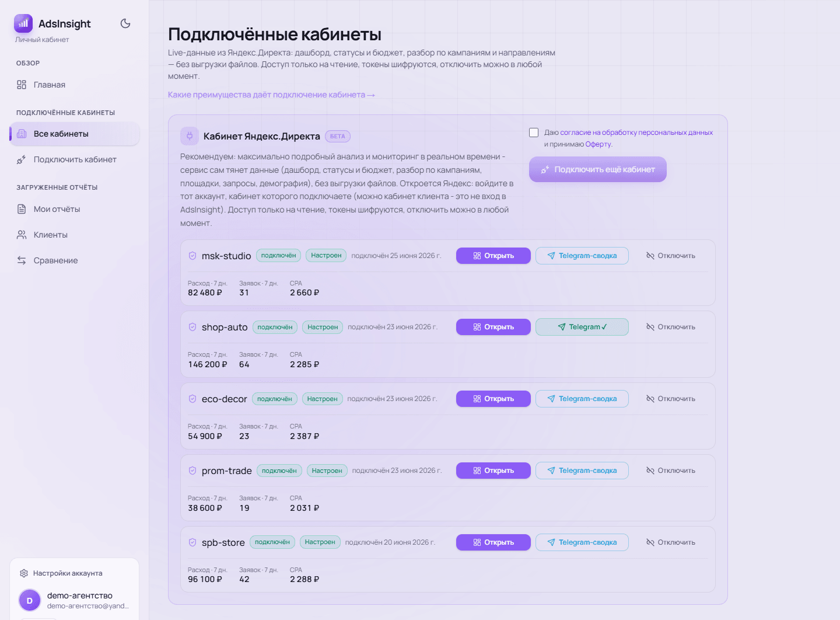Viewport: 840px width, 620px height.
Task: Click the 82 480 ₽ spend value
Action: coord(205,292)
